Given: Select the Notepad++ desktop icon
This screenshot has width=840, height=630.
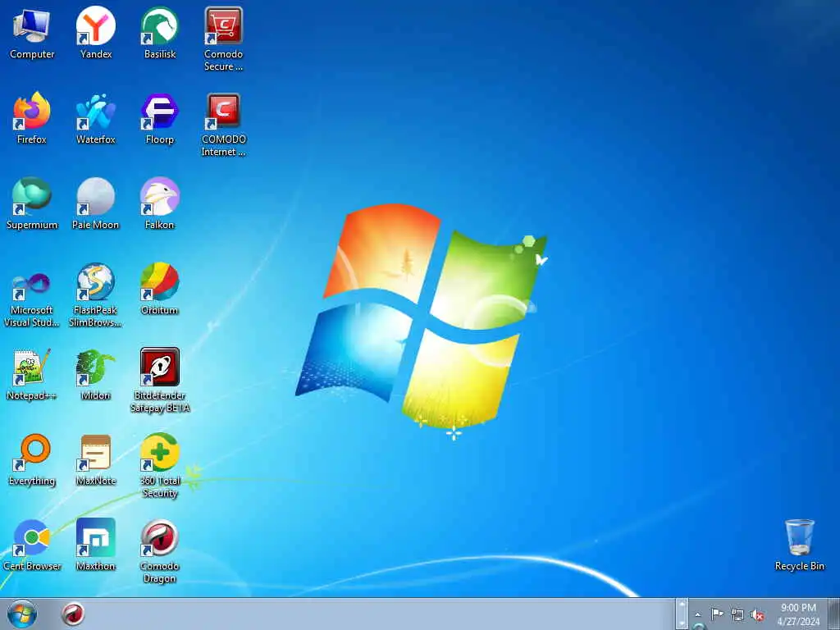Looking at the screenshot, I should click(x=32, y=374).
